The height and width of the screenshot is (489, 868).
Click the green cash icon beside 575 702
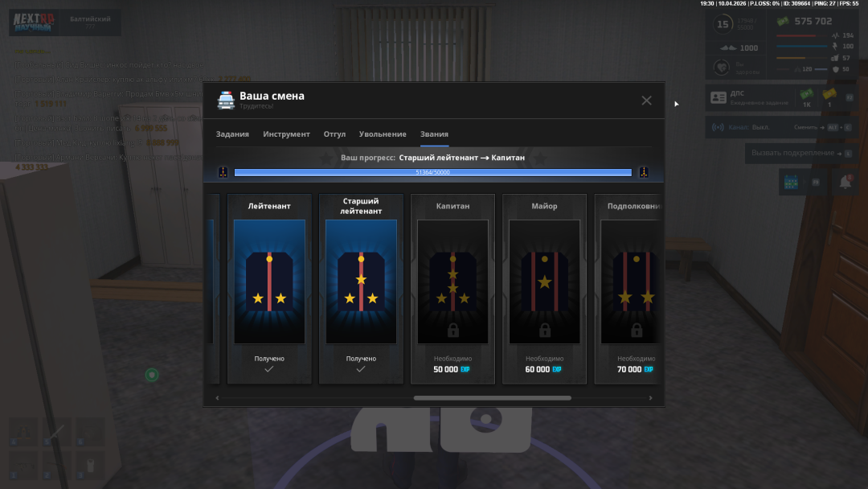coord(783,22)
